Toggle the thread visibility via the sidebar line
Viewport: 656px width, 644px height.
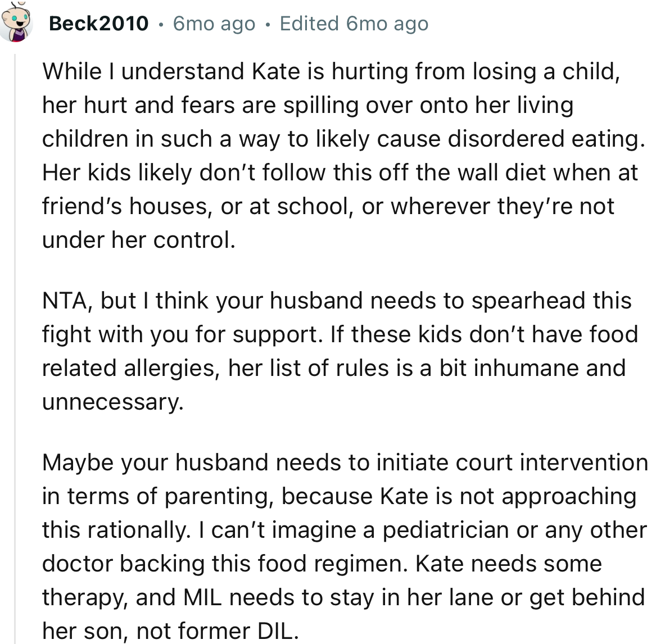pos(16,337)
